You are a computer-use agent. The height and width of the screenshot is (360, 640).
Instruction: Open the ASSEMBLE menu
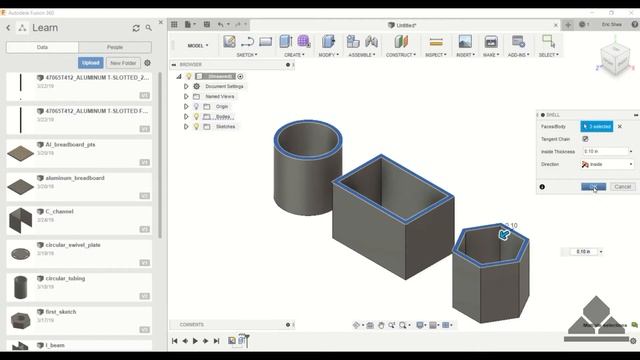[362, 55]
